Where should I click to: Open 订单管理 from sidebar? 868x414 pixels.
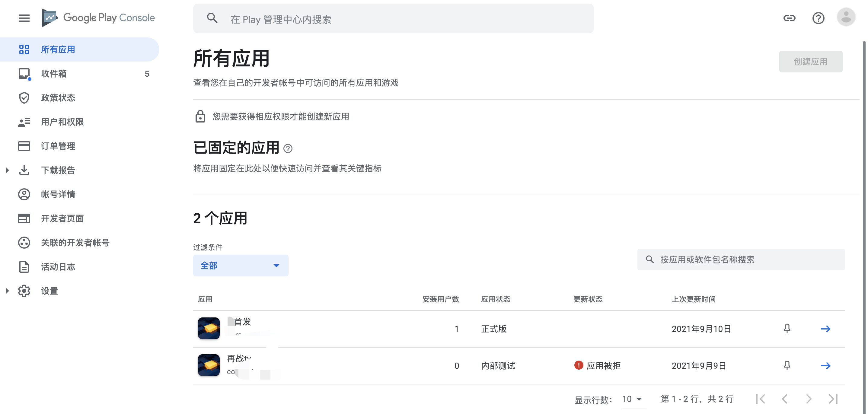58,146
